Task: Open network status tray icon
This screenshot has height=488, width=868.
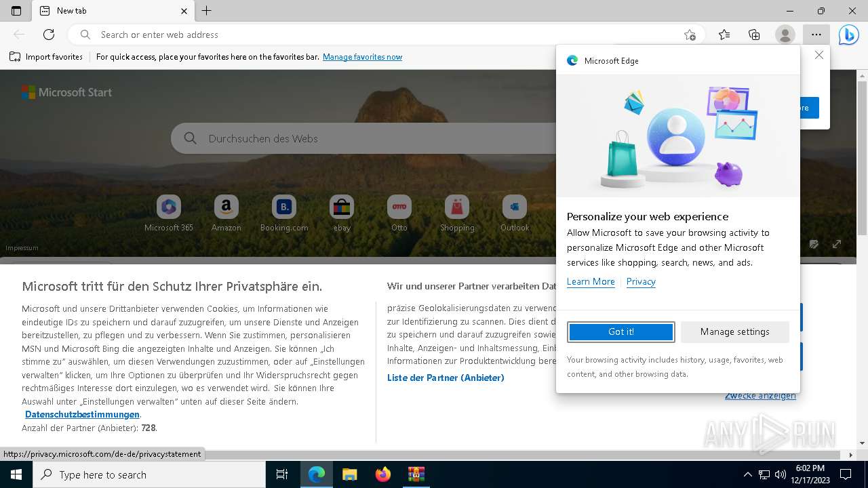Action: point(764,474)
